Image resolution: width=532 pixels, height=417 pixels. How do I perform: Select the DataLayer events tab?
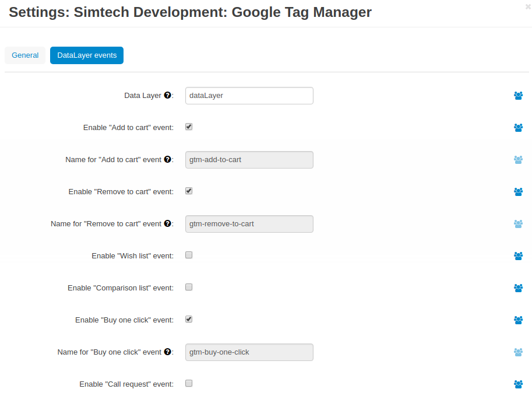[x=87, y=55]
